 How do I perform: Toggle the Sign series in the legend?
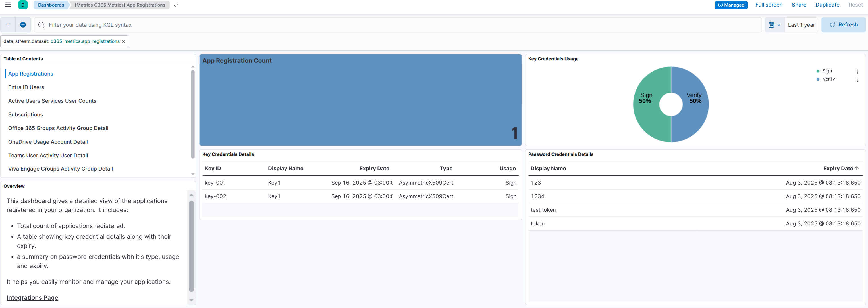pyautogui.click(x=827, y=71)
